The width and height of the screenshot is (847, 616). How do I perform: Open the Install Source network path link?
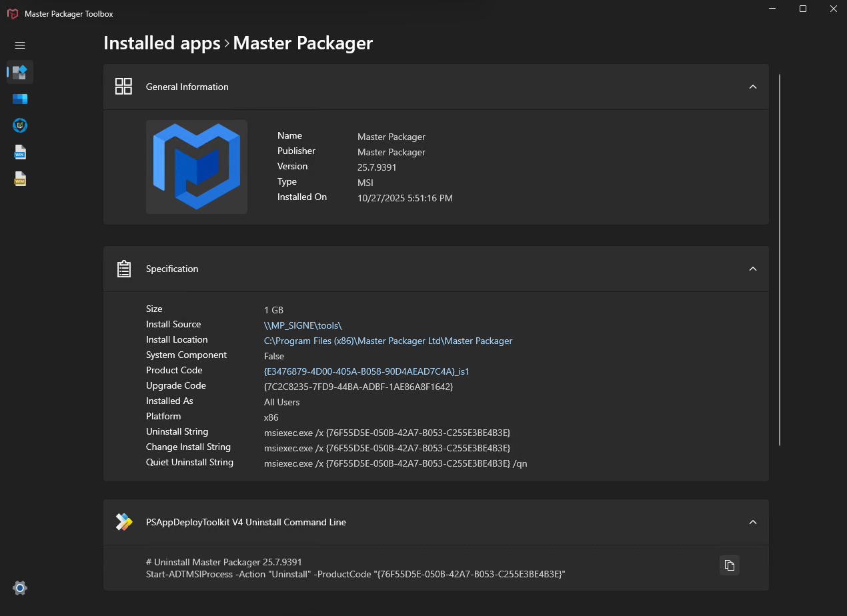[303, 325]
